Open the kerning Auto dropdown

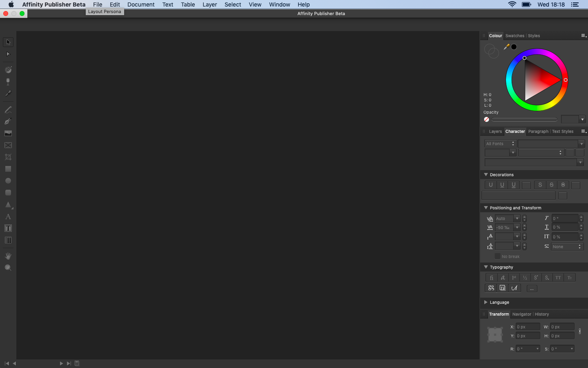[x=517, y=218]
